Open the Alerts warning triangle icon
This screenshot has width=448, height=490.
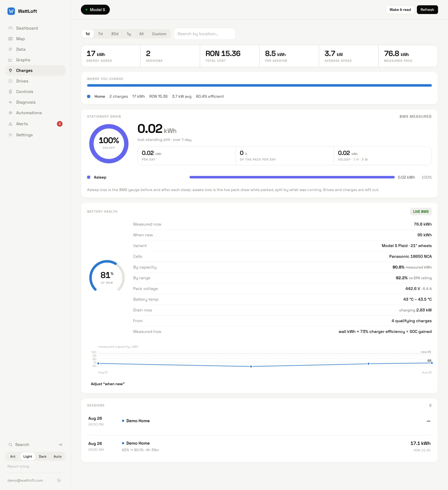(10, 124)
